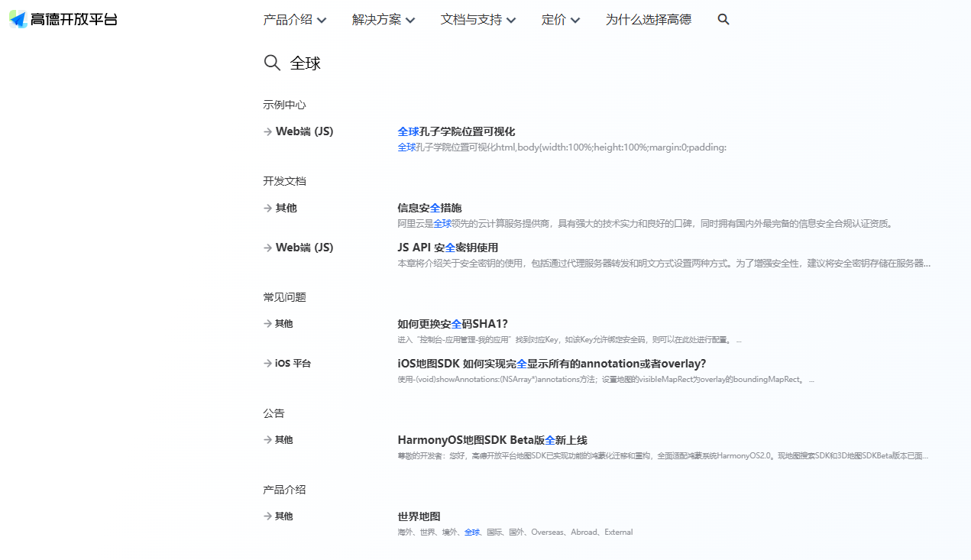The image size is (971, 560).
Task: Expand the 解决方案 navigation dropdown
Action: click(384, 20)
